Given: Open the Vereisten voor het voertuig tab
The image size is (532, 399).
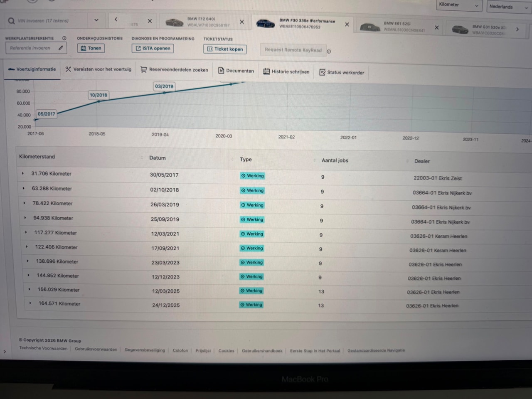Looking at the screenshot, I should tap(99, 69).
